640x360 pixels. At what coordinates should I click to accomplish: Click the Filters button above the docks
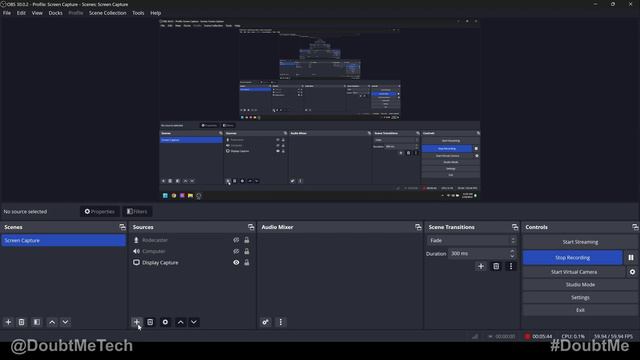(x=137, y=211)
